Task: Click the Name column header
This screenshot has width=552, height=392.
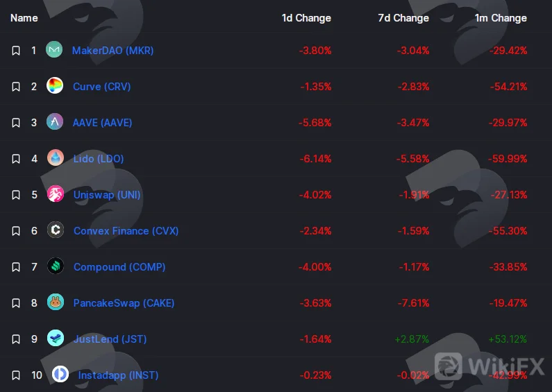Action: point(24,18)
